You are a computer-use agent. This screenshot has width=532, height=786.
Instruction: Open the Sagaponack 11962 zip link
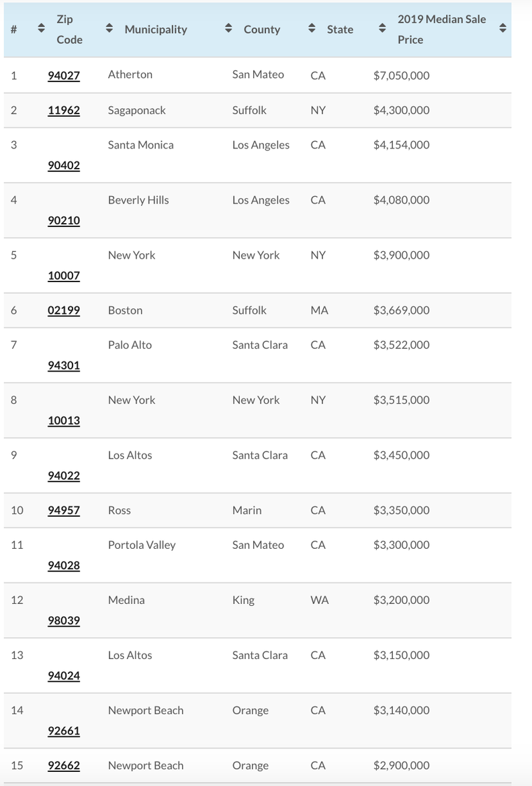(x=64, y=110)
